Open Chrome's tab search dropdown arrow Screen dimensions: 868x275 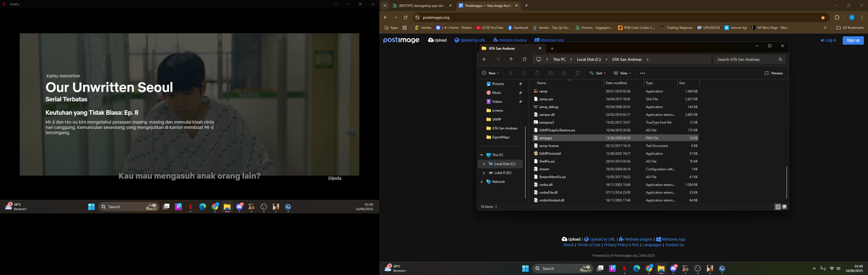pyautogui.click(x=385, y=5)
